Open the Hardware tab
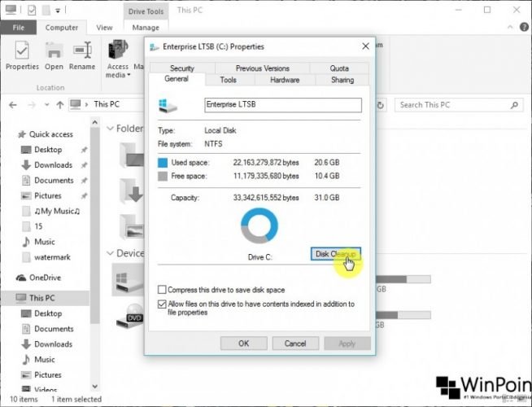This screenshot has width=532, height=407. click(285, 80)
